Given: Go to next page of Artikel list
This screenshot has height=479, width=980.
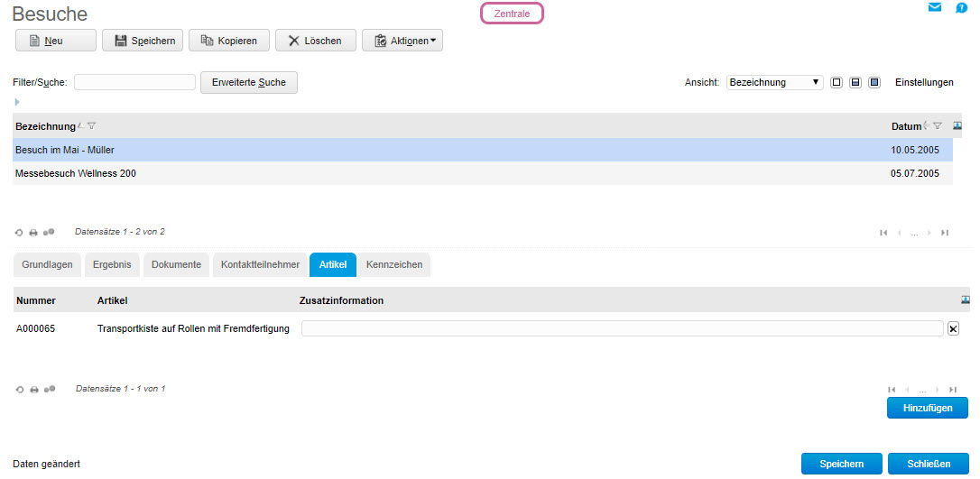Looking at the screenshot, I should point(938,389).
